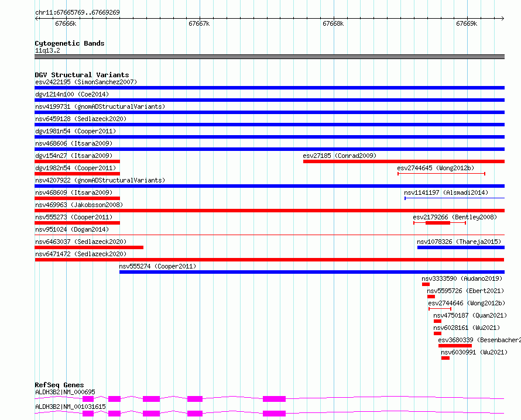Click the chr11:67665769..67669269 coordinate label
This screenshot has width=521, height=420.
coord(77,12)
